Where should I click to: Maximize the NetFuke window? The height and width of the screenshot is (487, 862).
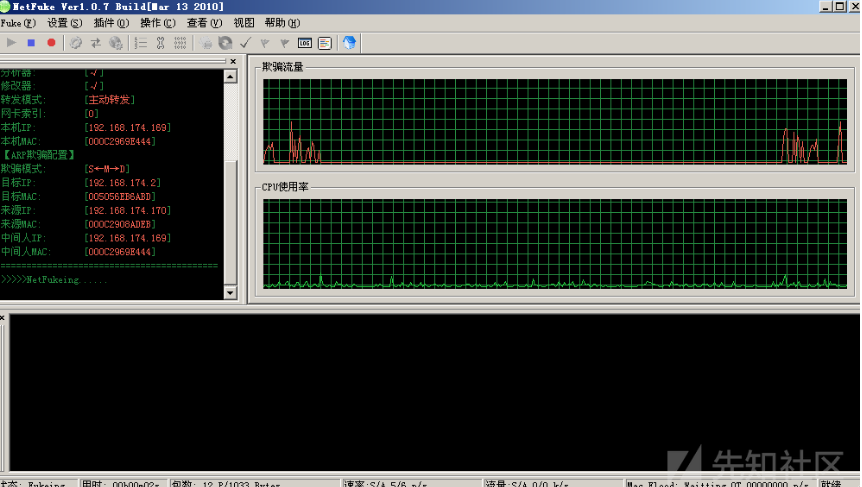(x=839, y=6)
